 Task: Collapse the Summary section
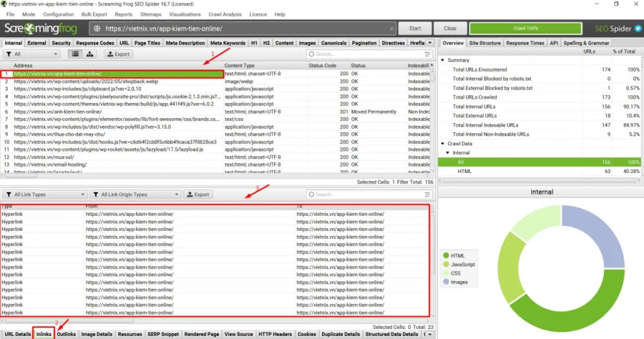pos(443,60)
